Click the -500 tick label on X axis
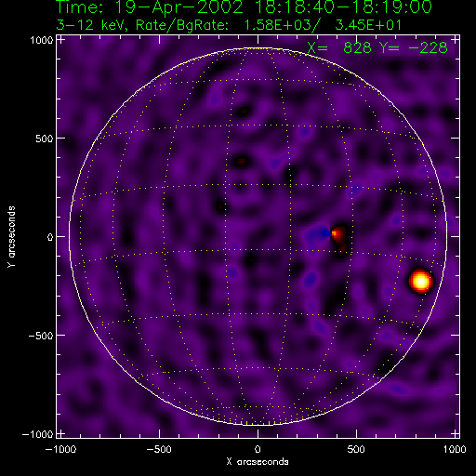476x476 pixels. [159, 449]
